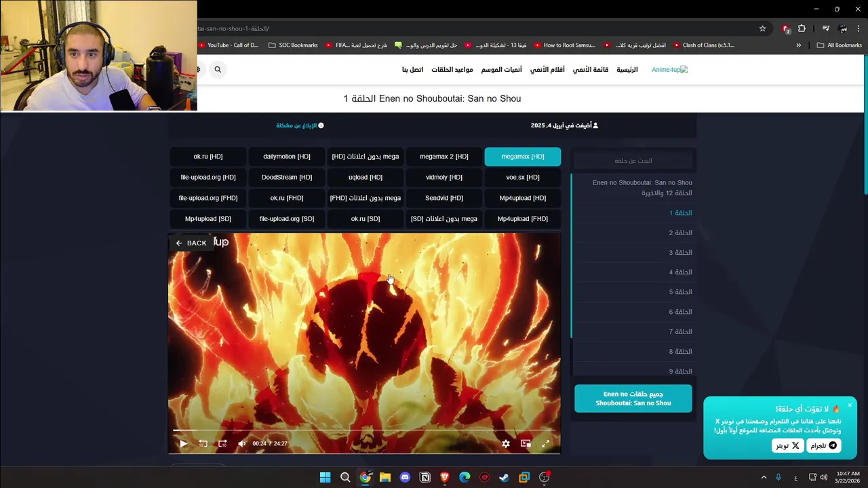Click the episode list scrollbar
The width and height of the screenshot is (868, 488).
pos(572,256)
